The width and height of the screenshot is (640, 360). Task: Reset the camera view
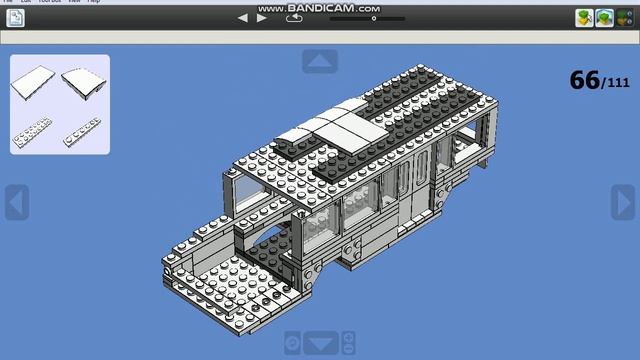point(293,342)
